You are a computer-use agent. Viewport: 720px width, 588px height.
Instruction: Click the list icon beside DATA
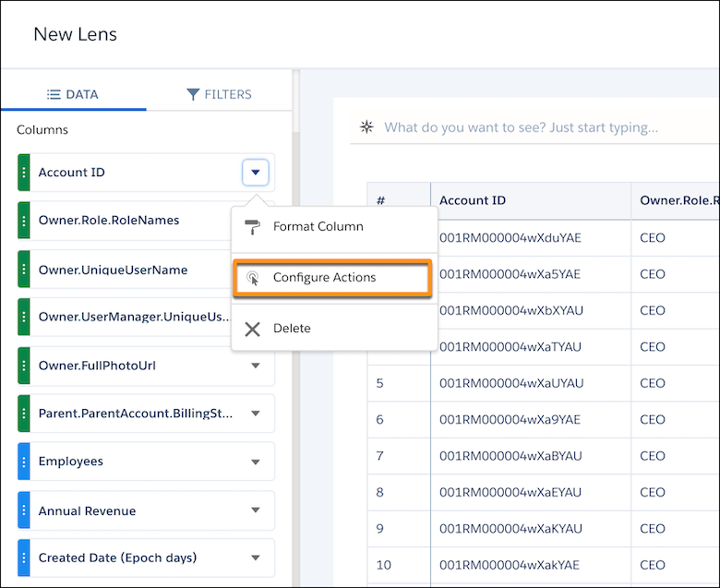[x=54, y=94]
